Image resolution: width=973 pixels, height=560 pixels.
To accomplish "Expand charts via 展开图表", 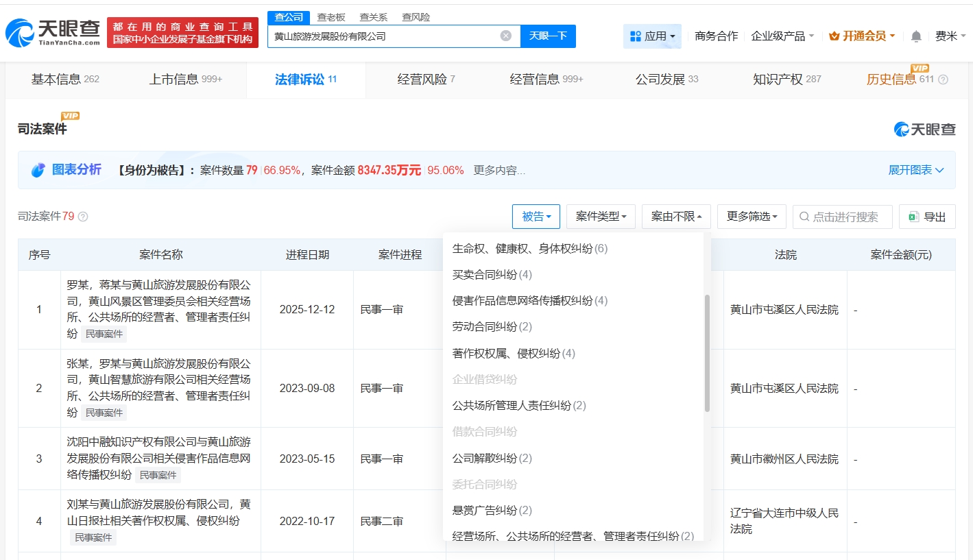I will (x=915, y=170).
